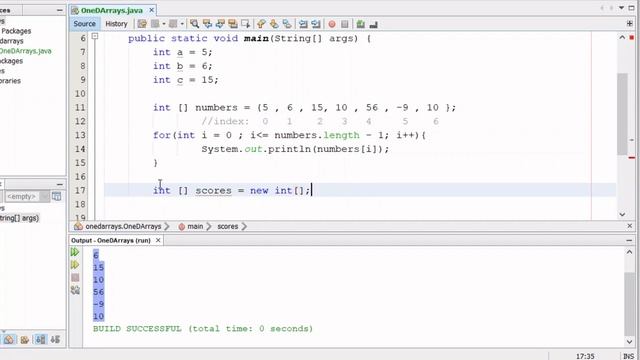The width and height of the screenshot is (640, 360).
Task: Click the main breadcrumb
Action: tap(195, 226)
